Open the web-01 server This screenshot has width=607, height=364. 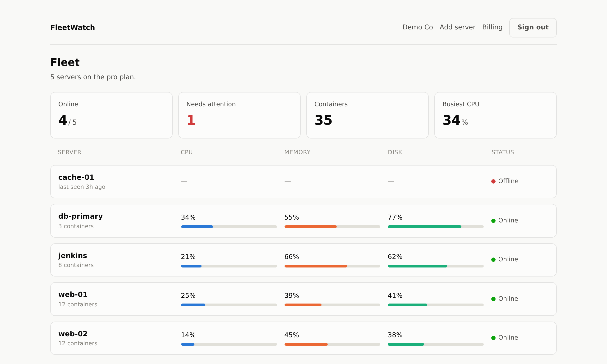click(x=303, y=299)
